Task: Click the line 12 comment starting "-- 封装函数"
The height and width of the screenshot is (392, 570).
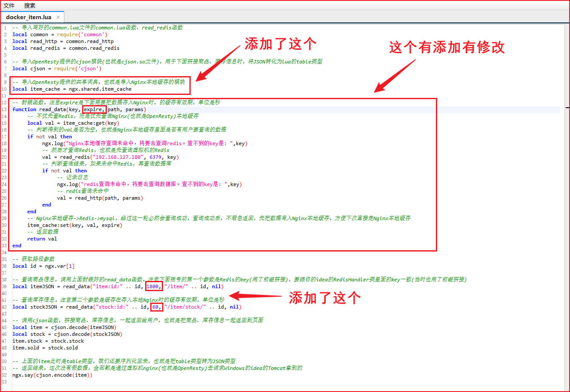Action: pos(116,103)
